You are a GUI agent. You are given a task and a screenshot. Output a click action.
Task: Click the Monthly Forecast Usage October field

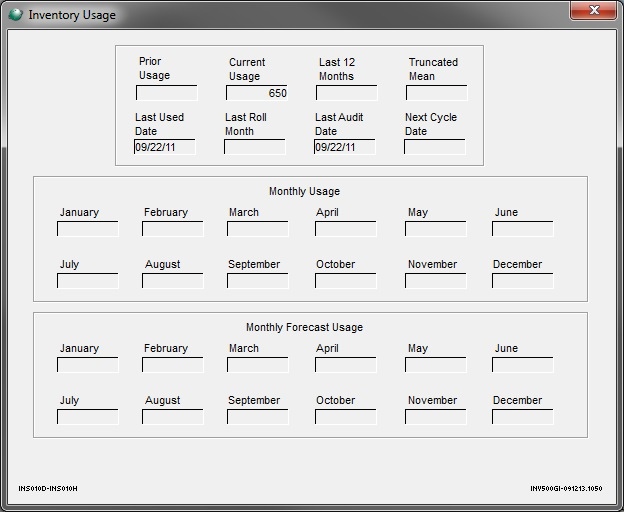(346, 417)
